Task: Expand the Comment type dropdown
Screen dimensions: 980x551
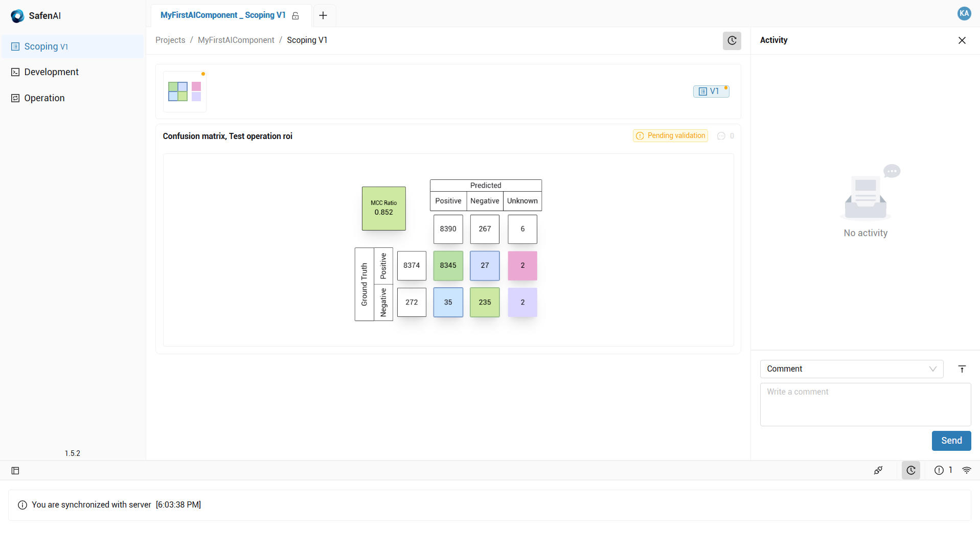Action: (x=851, y=369)
